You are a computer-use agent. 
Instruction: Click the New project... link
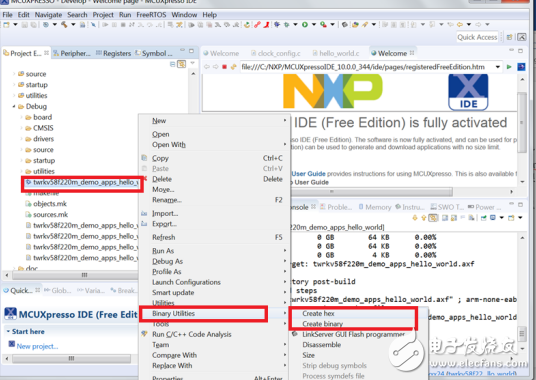click(x=37, y=346)
